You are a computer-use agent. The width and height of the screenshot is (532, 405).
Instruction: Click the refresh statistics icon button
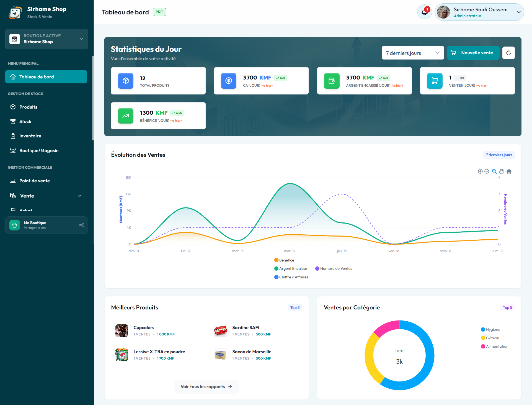tap(508, 53)
